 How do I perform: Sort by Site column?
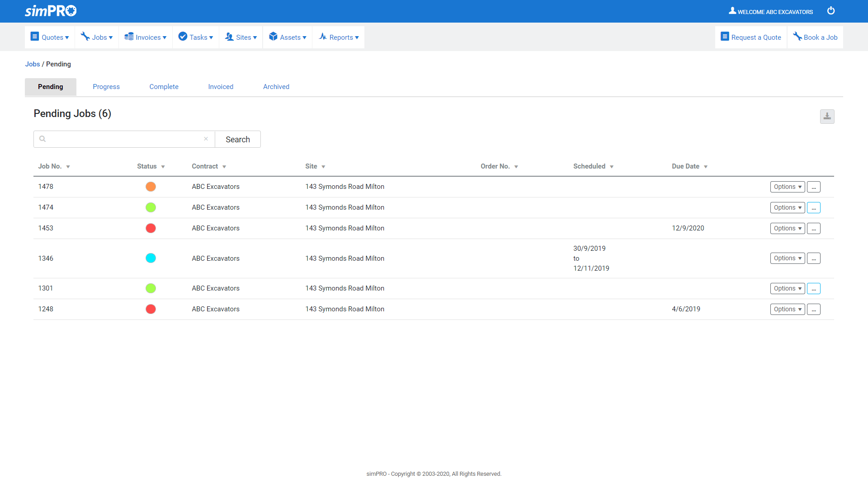coord(315,166)
